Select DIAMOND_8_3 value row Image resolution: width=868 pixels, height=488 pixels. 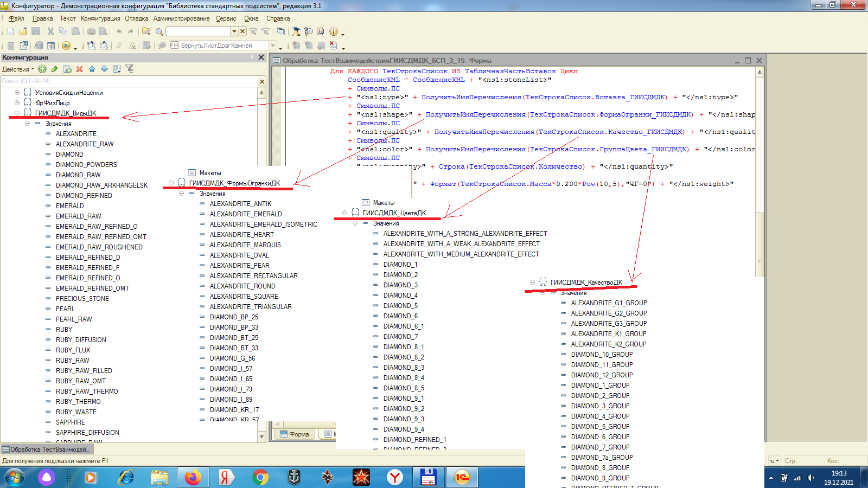point(404,367)
